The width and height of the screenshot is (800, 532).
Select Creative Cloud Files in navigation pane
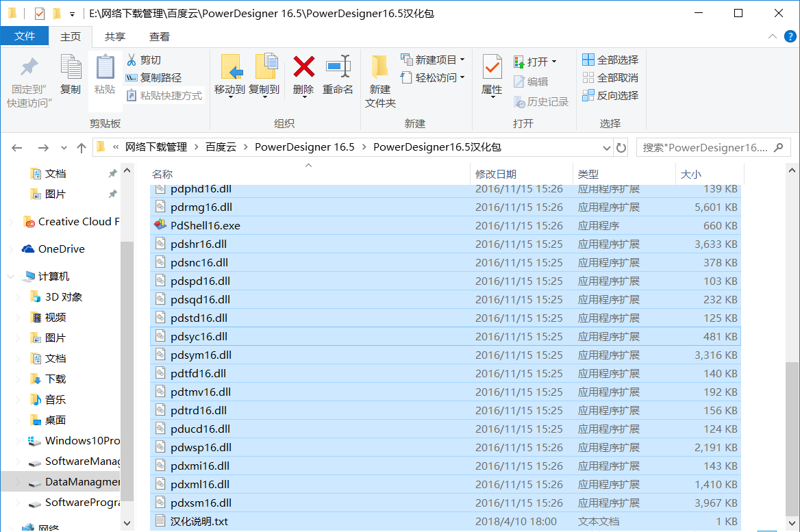pyautogui.click(x=71, y=222)
